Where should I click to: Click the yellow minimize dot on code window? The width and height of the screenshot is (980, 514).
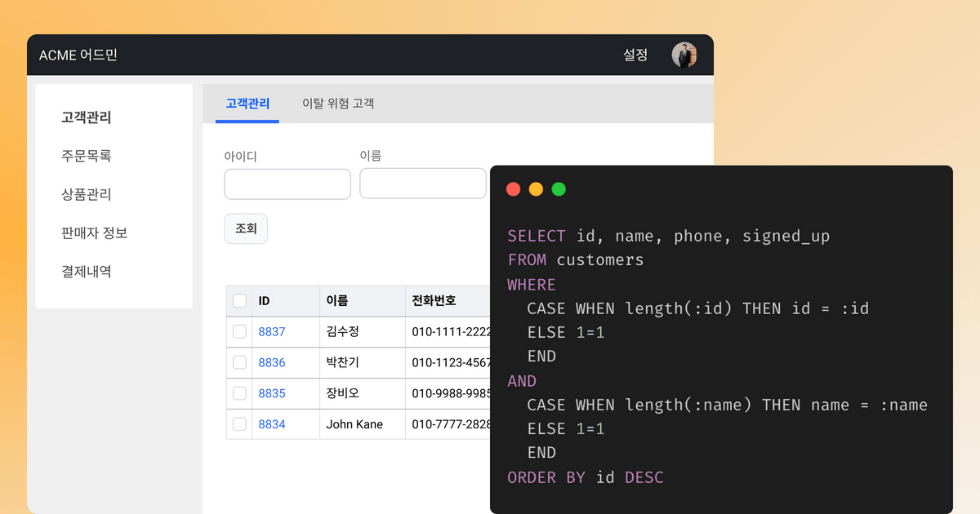[x=536, y=189]
